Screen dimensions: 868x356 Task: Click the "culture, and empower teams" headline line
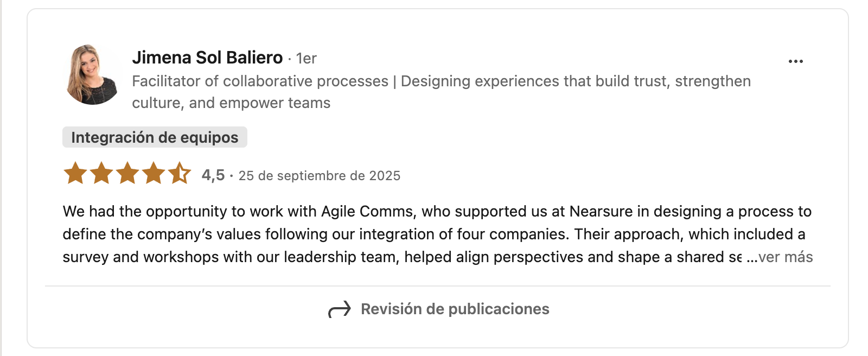pos(231,103)
